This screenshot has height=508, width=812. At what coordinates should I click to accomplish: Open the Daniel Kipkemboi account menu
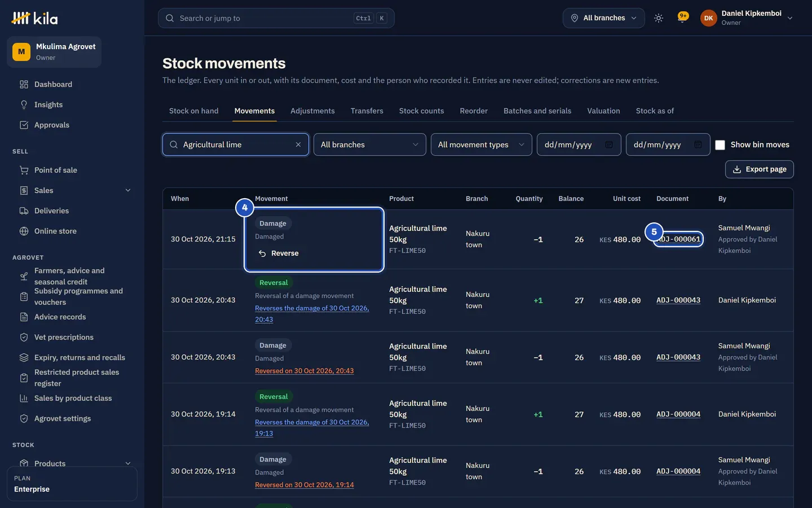[747, 18]
